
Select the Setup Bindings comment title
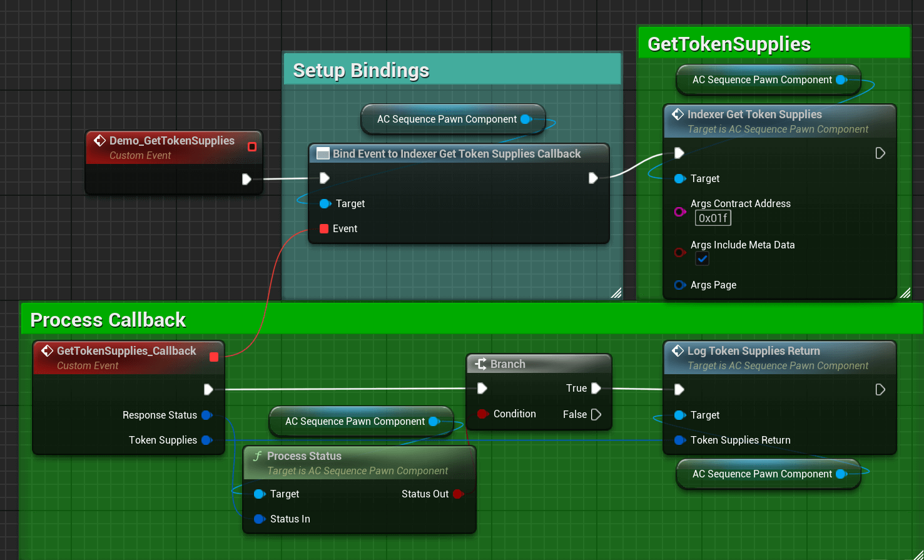coord(361,71)
